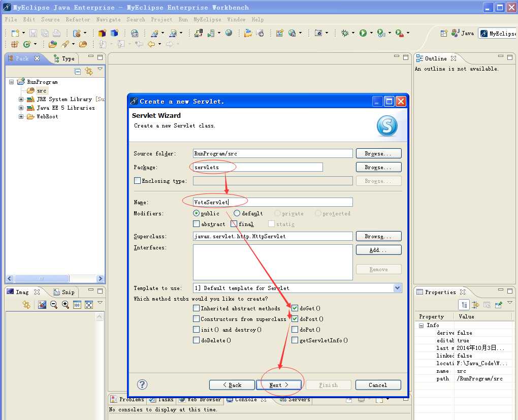Image resolution: width=518 pixels, height=420 pixels.
Task: Click Collapse All in Package Explorer
Action: 78,71
